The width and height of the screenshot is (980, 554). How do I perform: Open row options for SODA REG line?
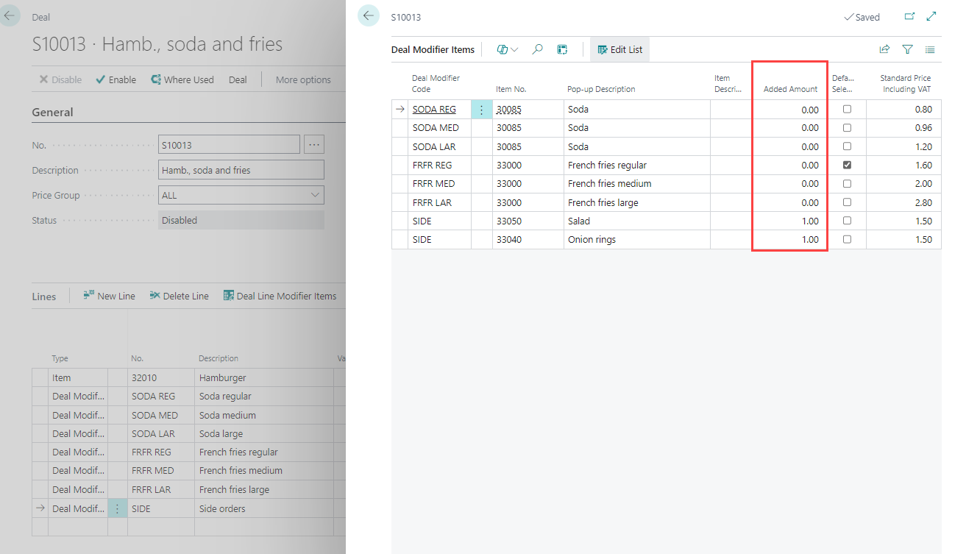click(482, 110)
